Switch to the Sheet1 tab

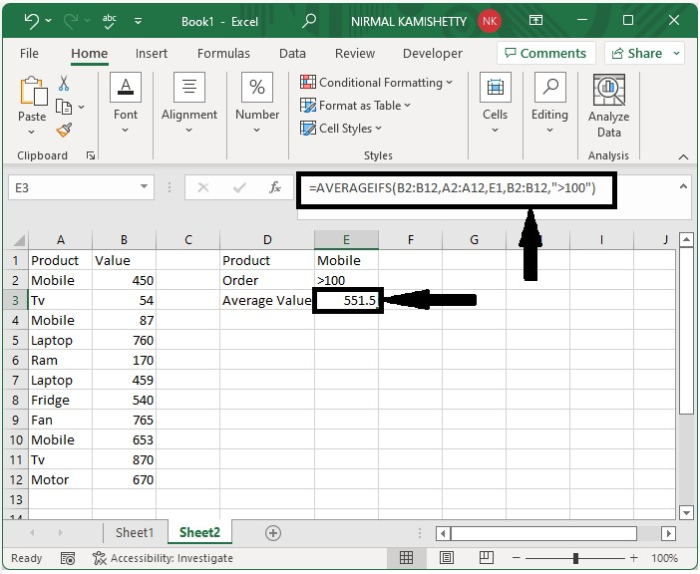coord(134,532)
